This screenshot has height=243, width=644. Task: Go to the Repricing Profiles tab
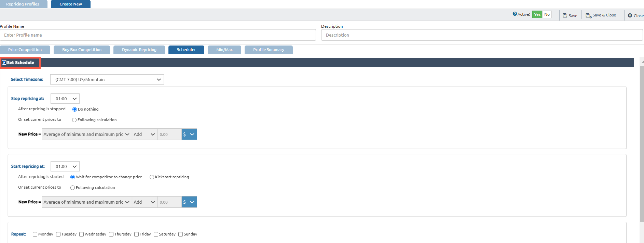[x=23, y=4]
